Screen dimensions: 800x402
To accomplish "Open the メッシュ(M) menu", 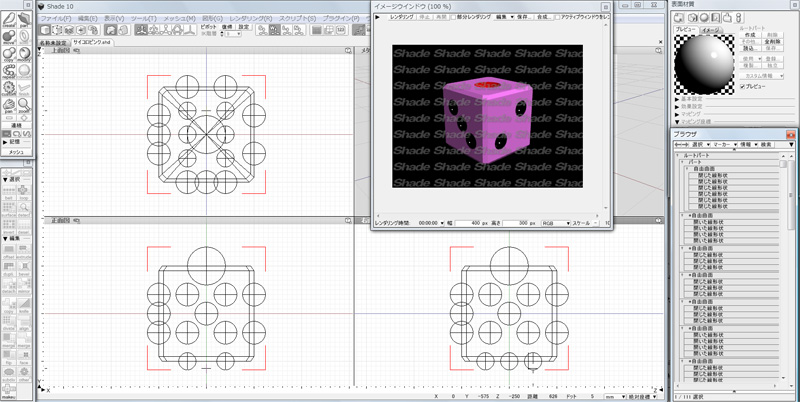I will pyautogui.click(x=179, y=18).
